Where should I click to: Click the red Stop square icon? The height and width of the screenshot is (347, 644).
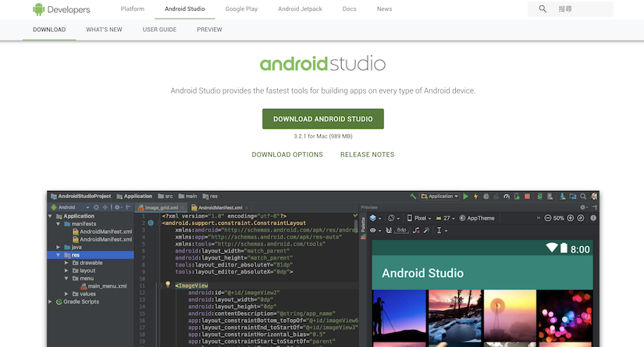[528, 197]
